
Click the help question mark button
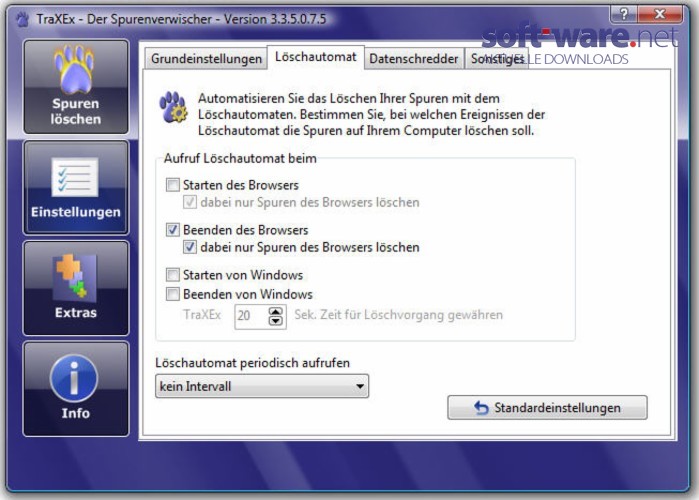624,14
